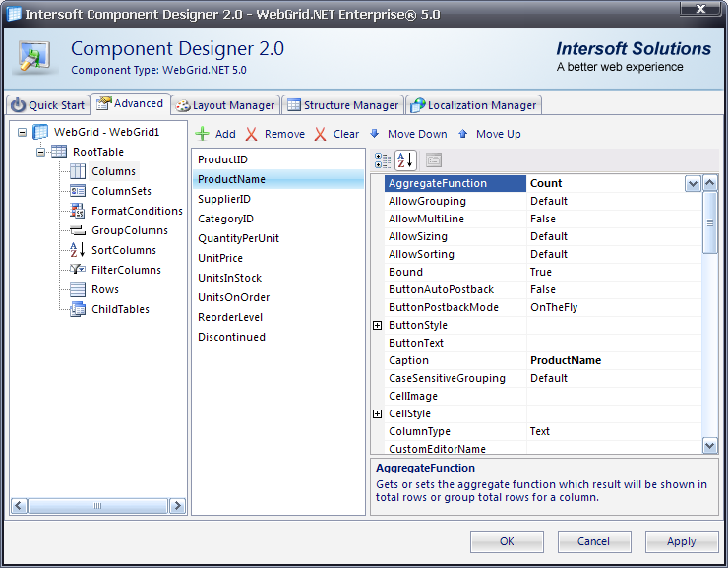Screen dimensions: 728x568
Task: Click the red X icon beside Clear
Action: (320, 134)
